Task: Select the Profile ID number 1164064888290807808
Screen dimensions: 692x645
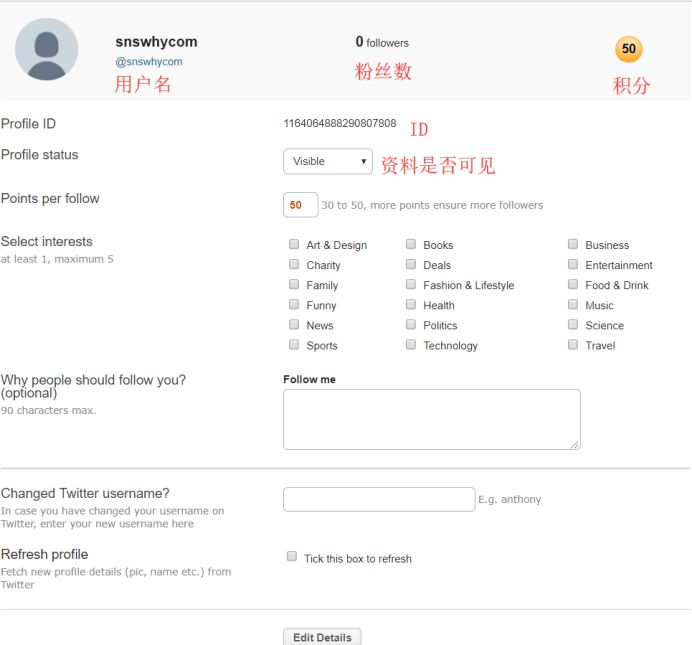Action: (x=340, y=123)
